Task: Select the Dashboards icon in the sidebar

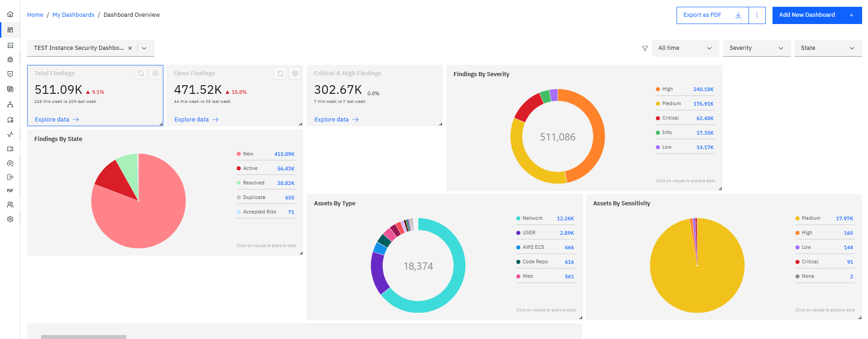Action: (10, 30)
